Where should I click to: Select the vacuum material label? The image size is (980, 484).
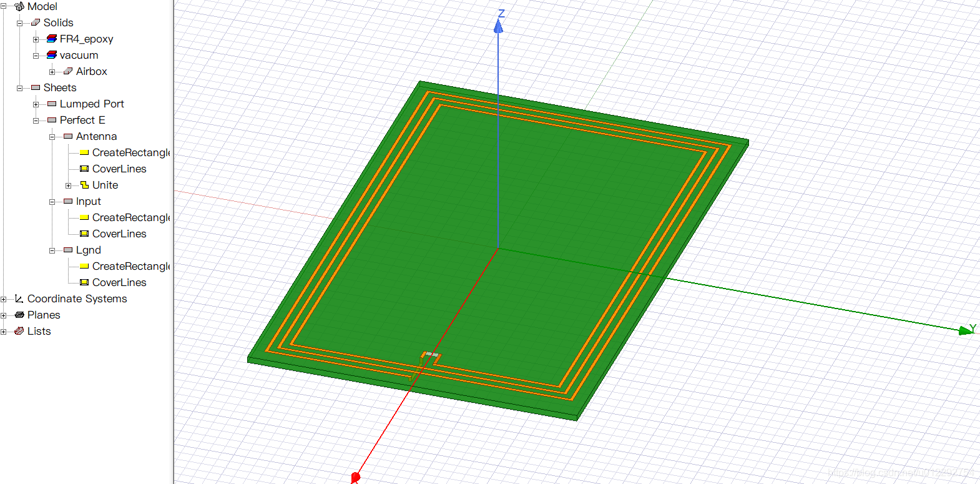click(x=79, y=55)
